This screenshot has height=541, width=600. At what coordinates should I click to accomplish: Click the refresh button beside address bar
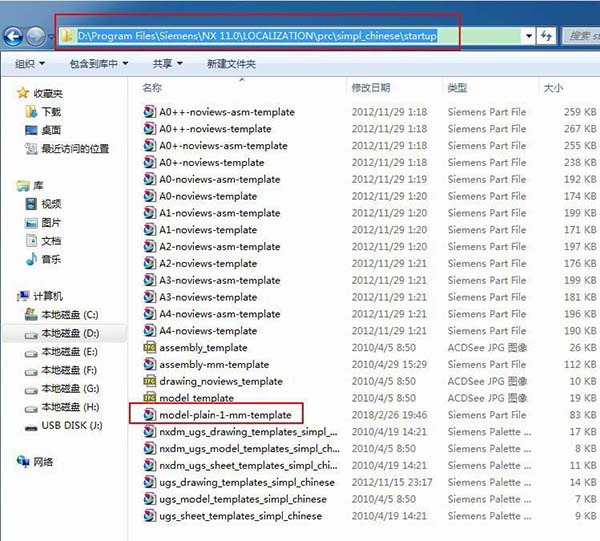click(x=546, y=36)
